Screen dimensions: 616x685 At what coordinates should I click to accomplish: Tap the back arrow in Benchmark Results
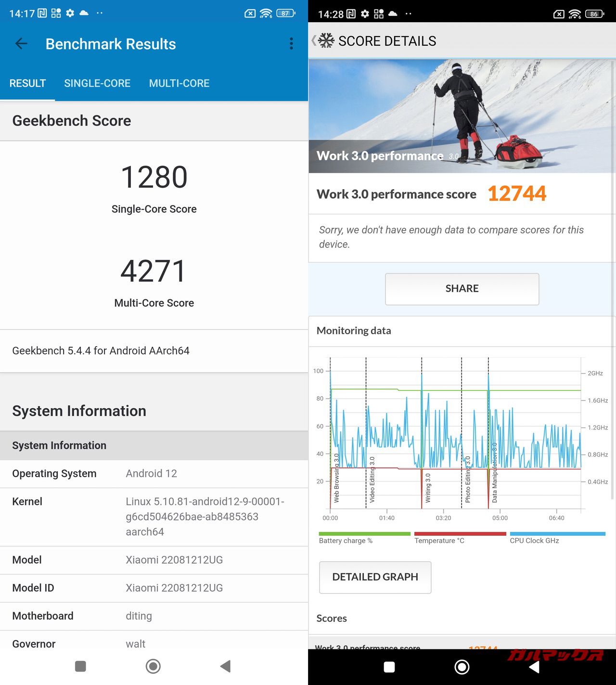[x=21, y=44]
